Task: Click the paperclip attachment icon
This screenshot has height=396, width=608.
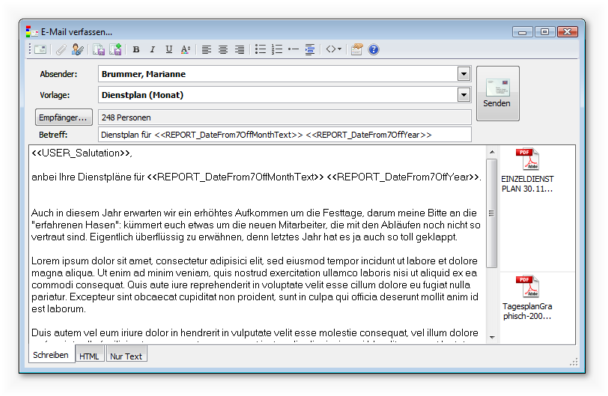Action: [60, 50]
